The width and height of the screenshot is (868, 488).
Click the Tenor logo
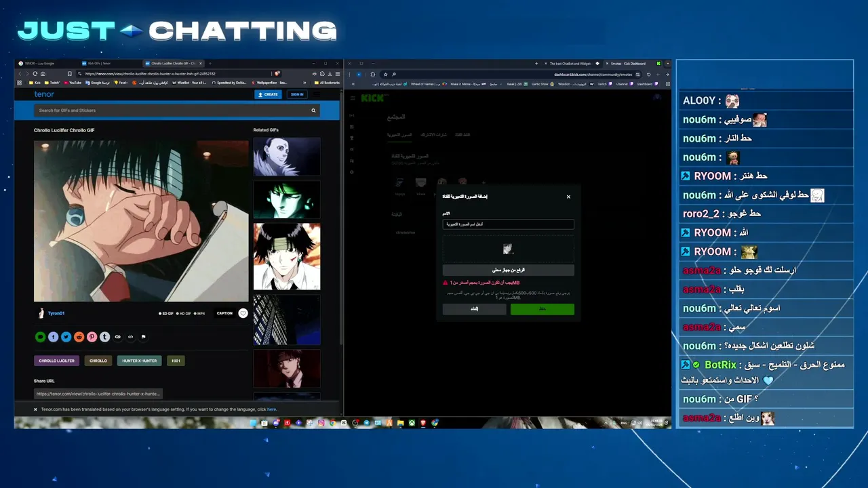[44, 94]
